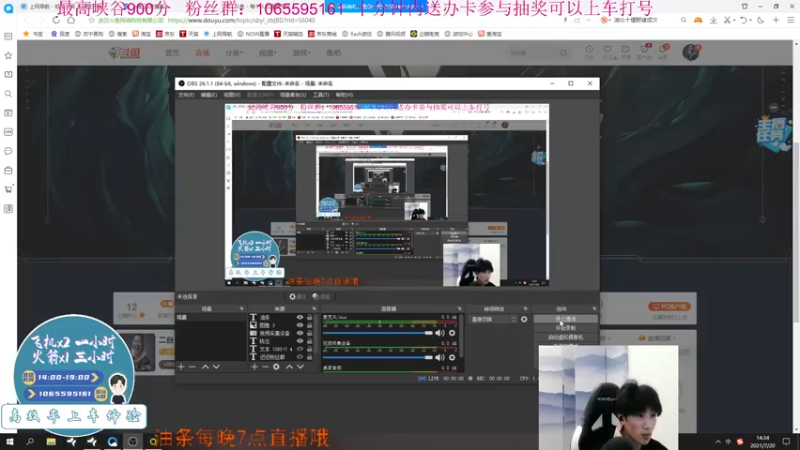Viewport: 800px width, 450px height.
Task: Open OBS 视图(V) menu
Action: (x=232, y=95)
